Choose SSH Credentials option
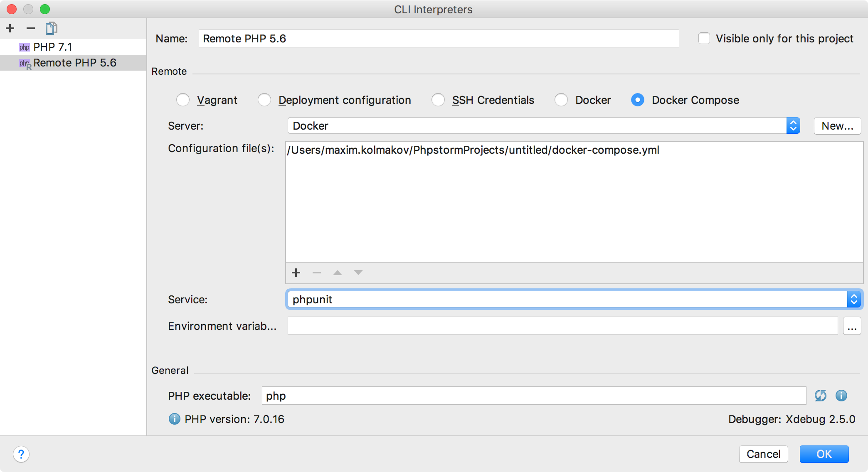 [438, 100]
